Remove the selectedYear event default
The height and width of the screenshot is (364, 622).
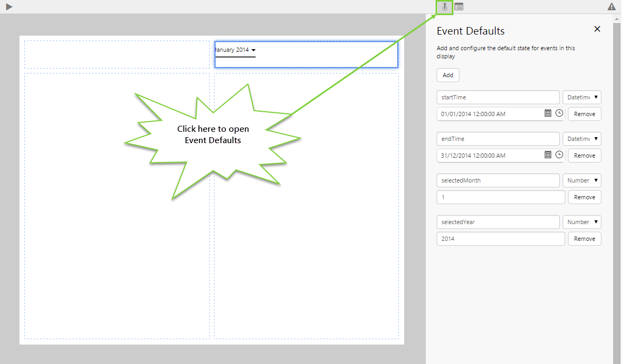coord(584,239)
